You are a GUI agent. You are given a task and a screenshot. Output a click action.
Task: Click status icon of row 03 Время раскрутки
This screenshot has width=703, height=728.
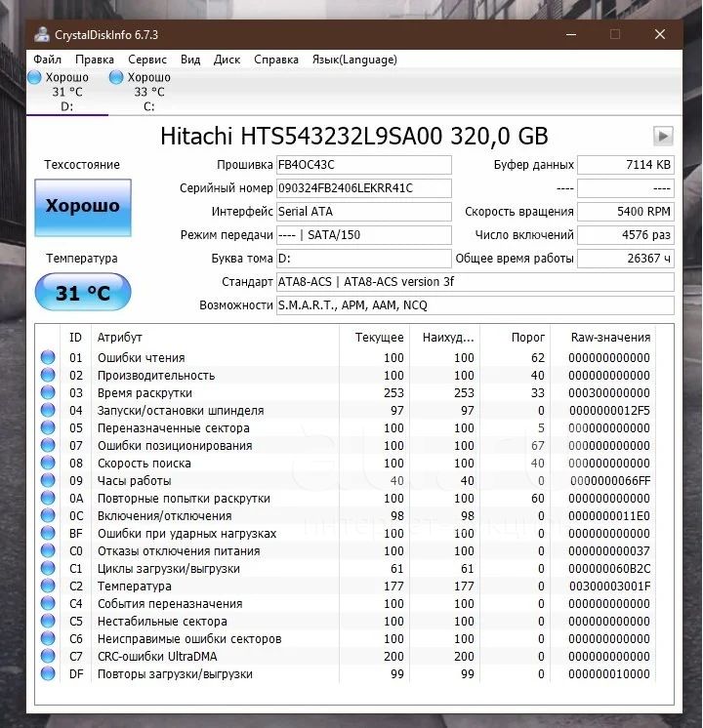pyautogui.click(x=48, y=392)
